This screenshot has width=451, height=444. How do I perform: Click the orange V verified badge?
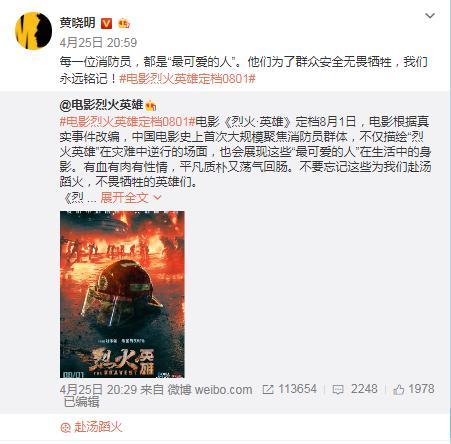pos(107,23)
